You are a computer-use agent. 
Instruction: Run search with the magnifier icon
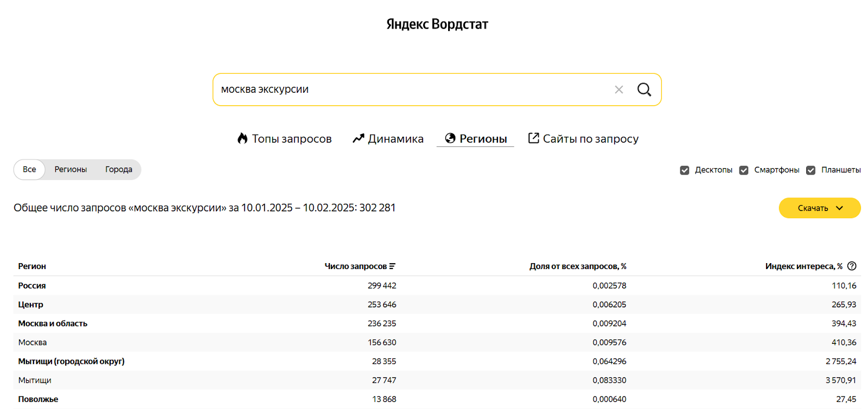tap(644, 90)
